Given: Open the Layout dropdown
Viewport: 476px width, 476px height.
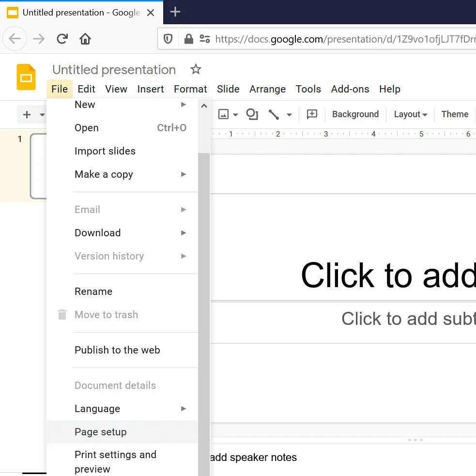Looking at the screenshot, I should click(x=410, y=114).
